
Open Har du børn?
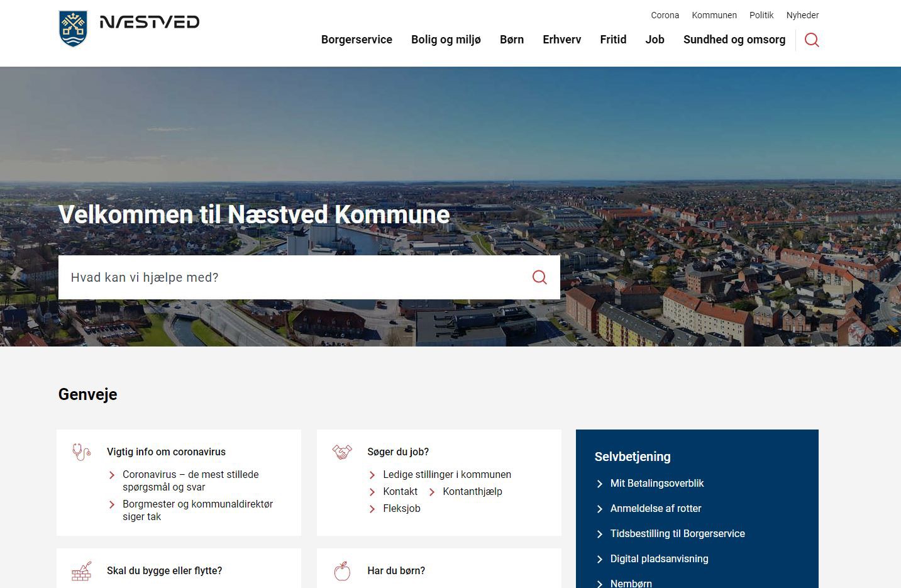click(x=396, y=571)
